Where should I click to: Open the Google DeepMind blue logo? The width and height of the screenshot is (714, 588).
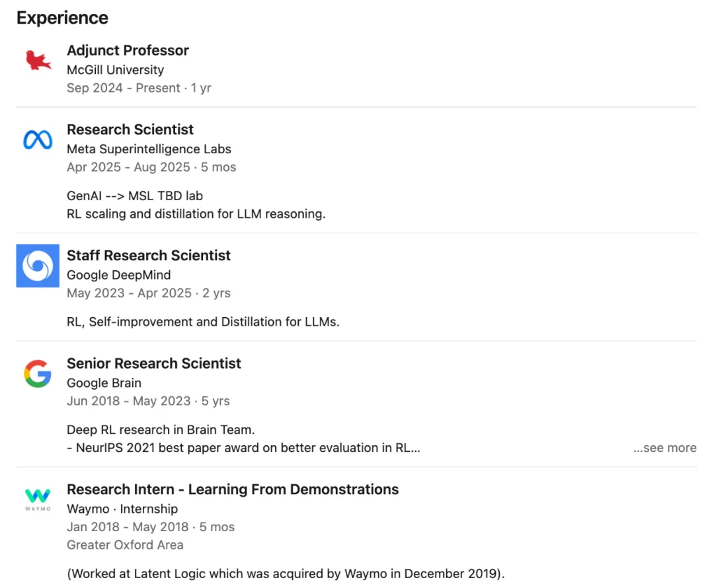click(x=38, y=266)
